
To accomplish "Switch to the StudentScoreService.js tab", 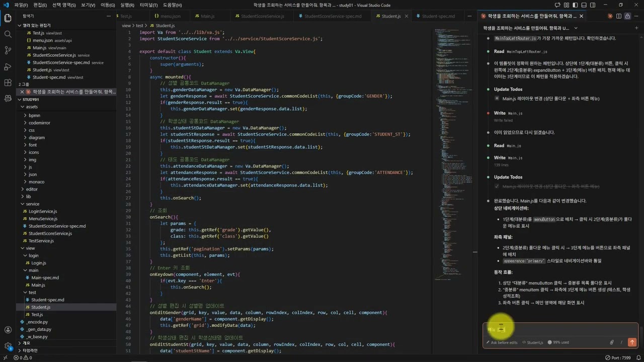I will tap(263, 16).
